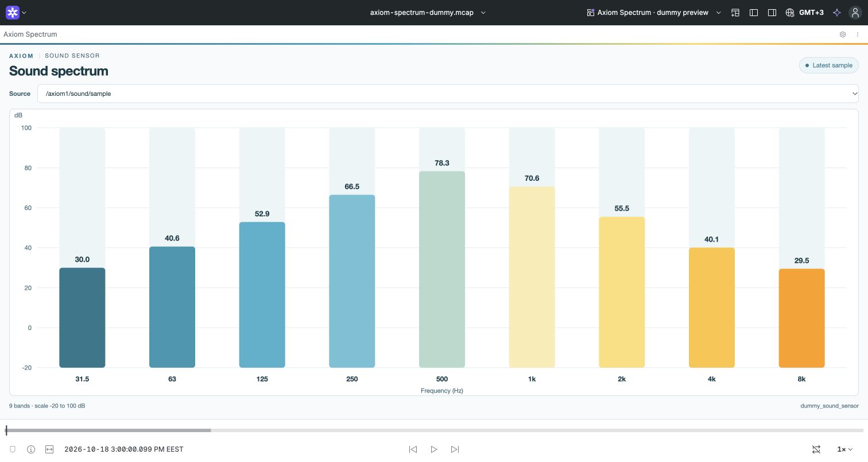Click the Frequency (Hz) axis title
Screen dimensions: 868x462
[442, 391]
